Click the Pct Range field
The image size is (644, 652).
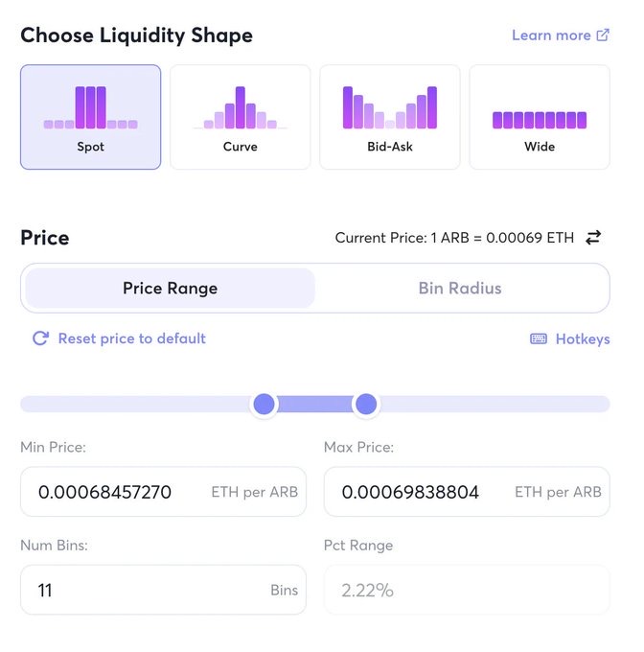pyautogui.click(x=466, y=590)
